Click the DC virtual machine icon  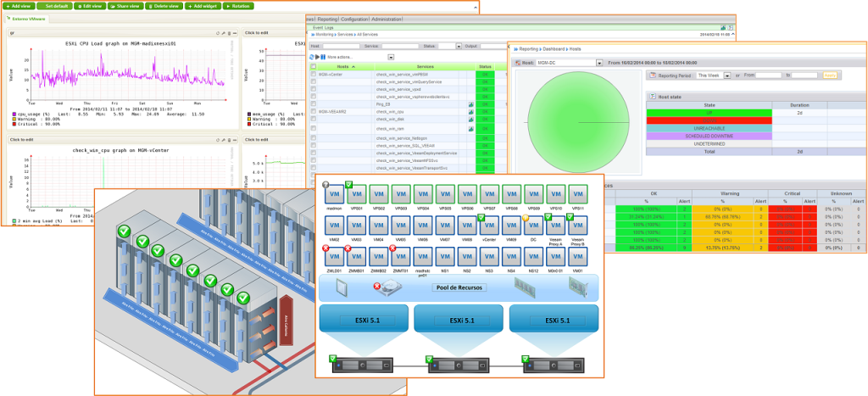pos(533,226)
